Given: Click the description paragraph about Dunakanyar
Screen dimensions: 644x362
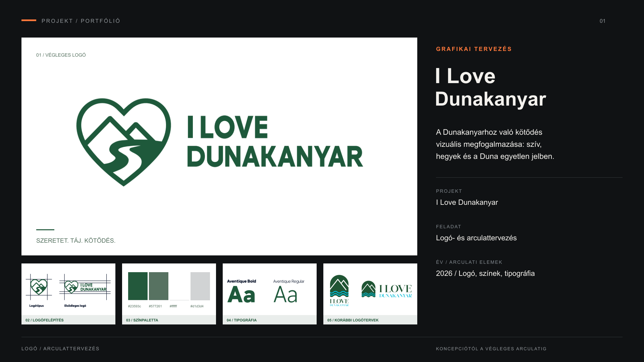Looking at the screenshot, I should tap(495, 144).
